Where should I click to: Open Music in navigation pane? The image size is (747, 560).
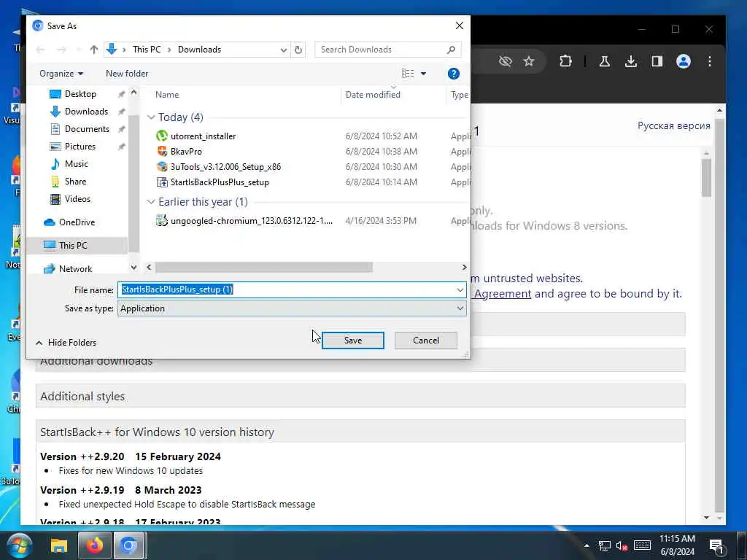point(76,164)
